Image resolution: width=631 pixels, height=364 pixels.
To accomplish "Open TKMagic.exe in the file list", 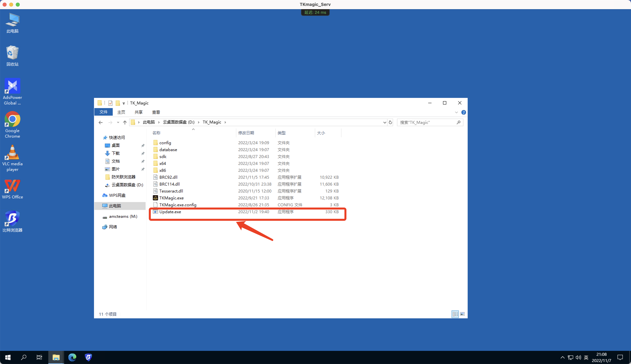I will click(x=171, y=198).
